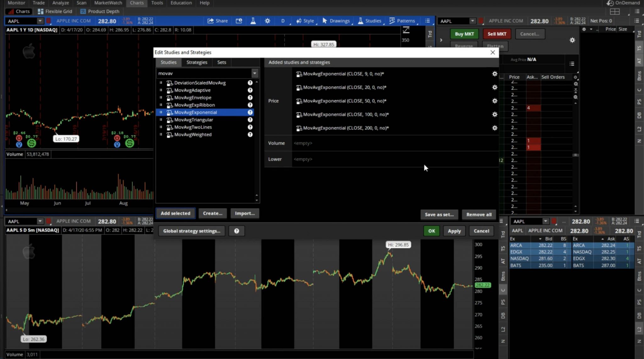This screenshot has width=644, height=359.
Task: Toggle the red link square in the Level II header
Action: pyautogui.click(x=554, y=221)
